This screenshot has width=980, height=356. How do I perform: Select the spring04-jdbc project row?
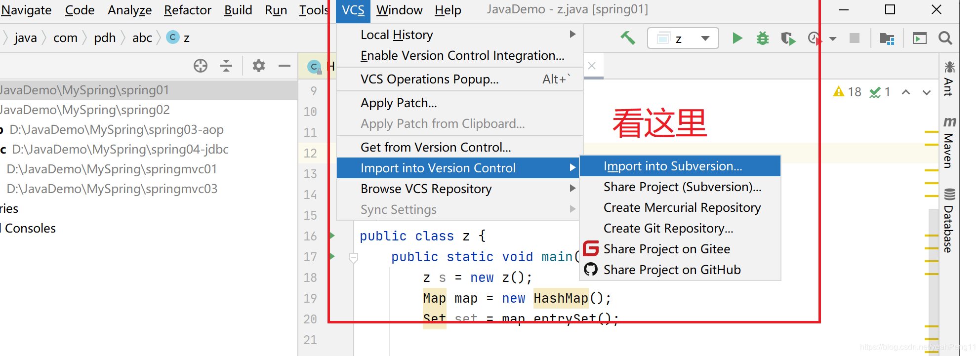[148, 150]
